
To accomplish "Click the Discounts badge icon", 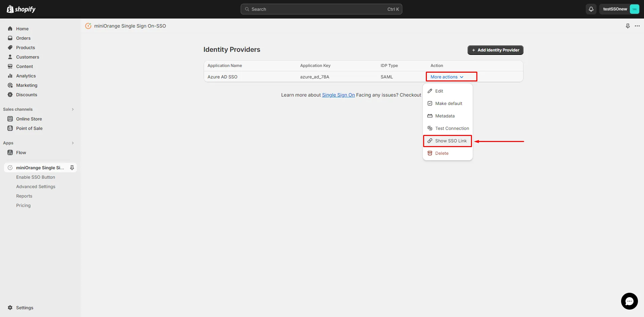I will [10, 95].
